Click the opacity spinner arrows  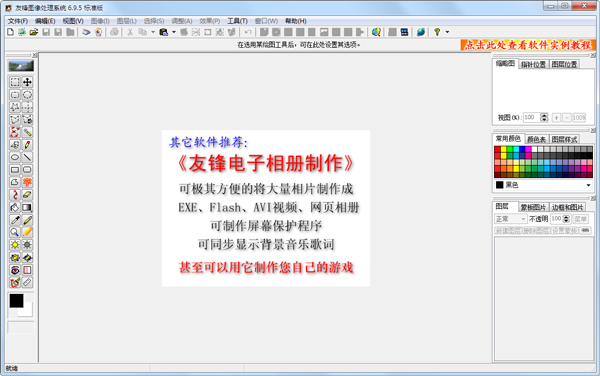click(x=566, y=219)
